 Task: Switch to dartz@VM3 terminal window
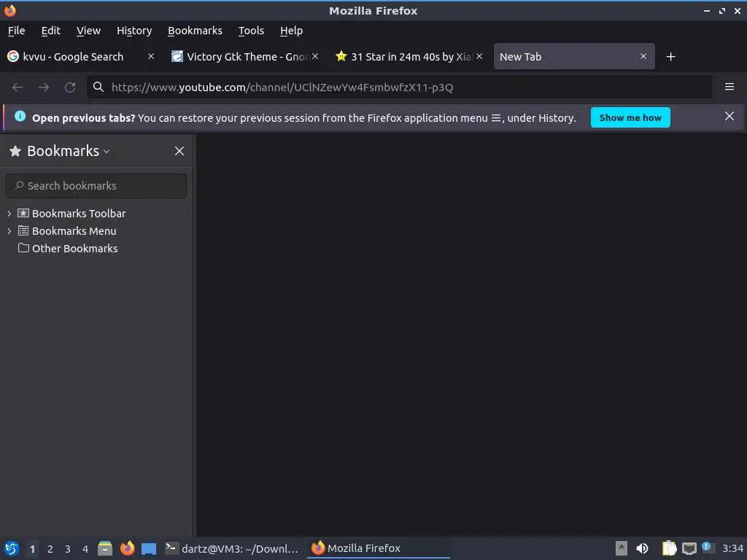pos(232,548)
